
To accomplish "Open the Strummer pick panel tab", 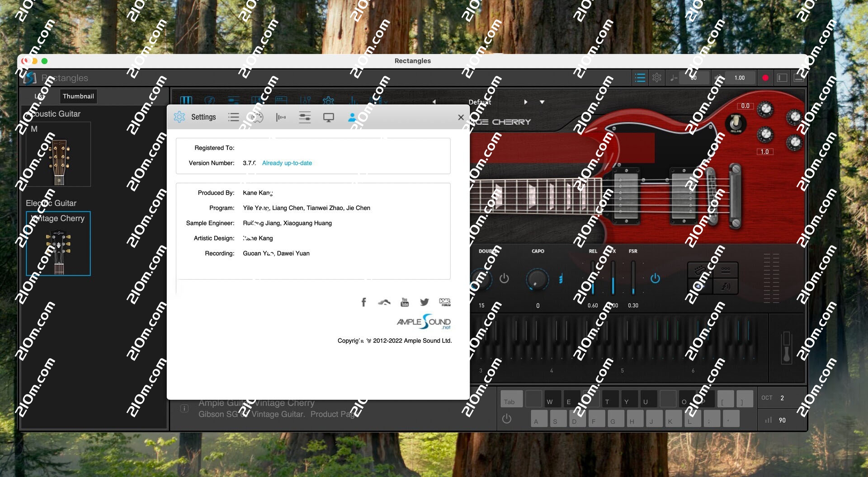I will pyautogui.click(x=210, y=100).
